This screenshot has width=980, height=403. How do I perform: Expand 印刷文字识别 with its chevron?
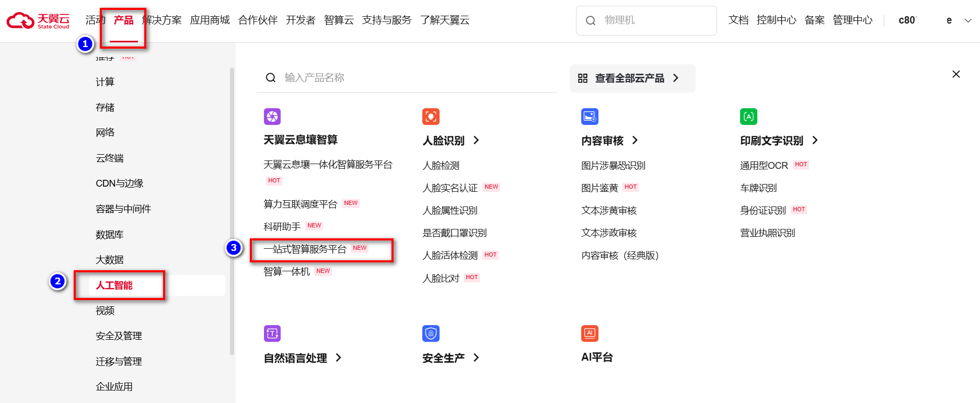point(815,140)
